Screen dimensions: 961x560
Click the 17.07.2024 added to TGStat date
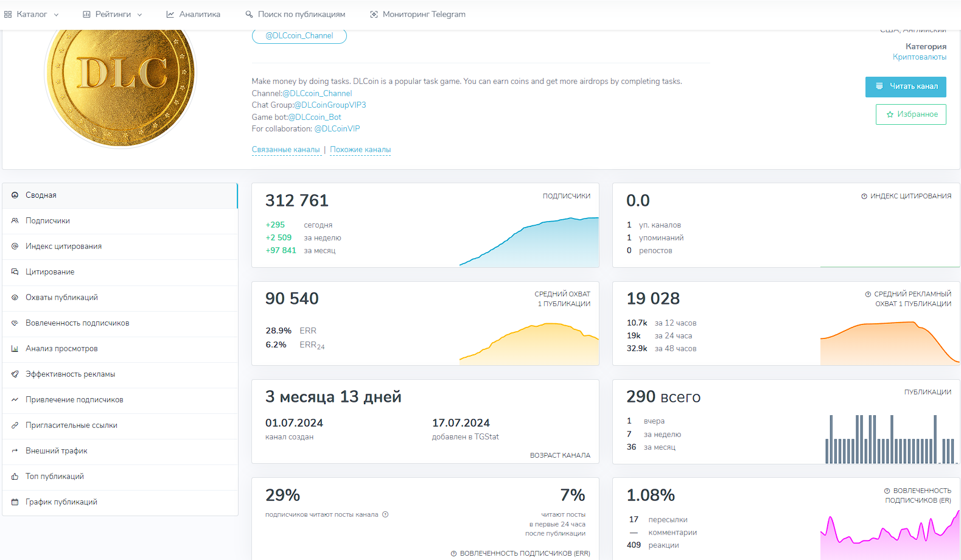461,423
